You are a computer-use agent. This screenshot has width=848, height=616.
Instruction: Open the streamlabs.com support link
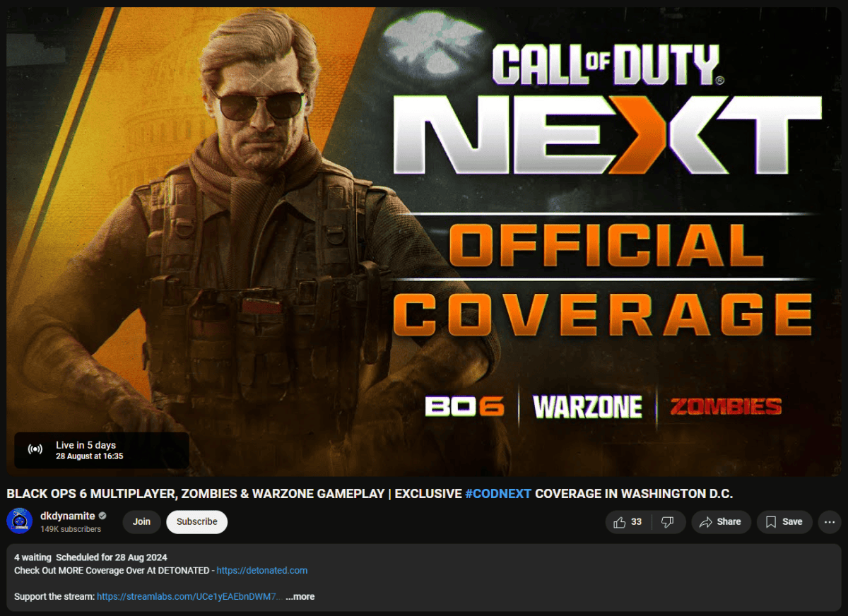point(189,596)
